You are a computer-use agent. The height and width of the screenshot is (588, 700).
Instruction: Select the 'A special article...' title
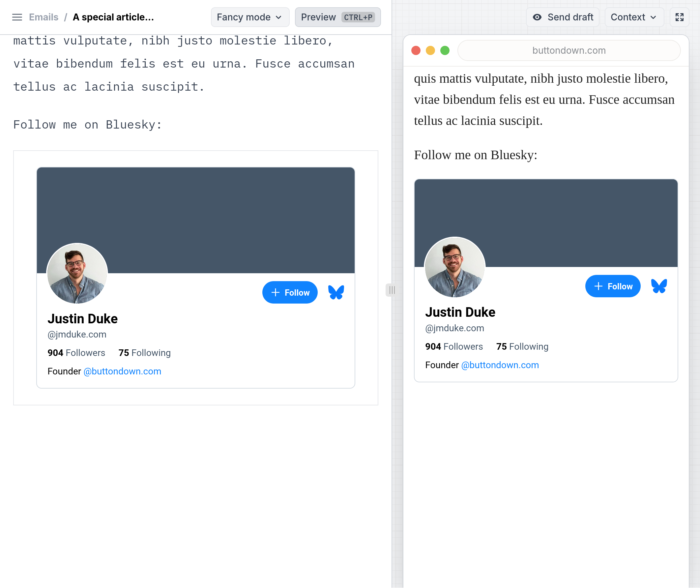[113, 17]
